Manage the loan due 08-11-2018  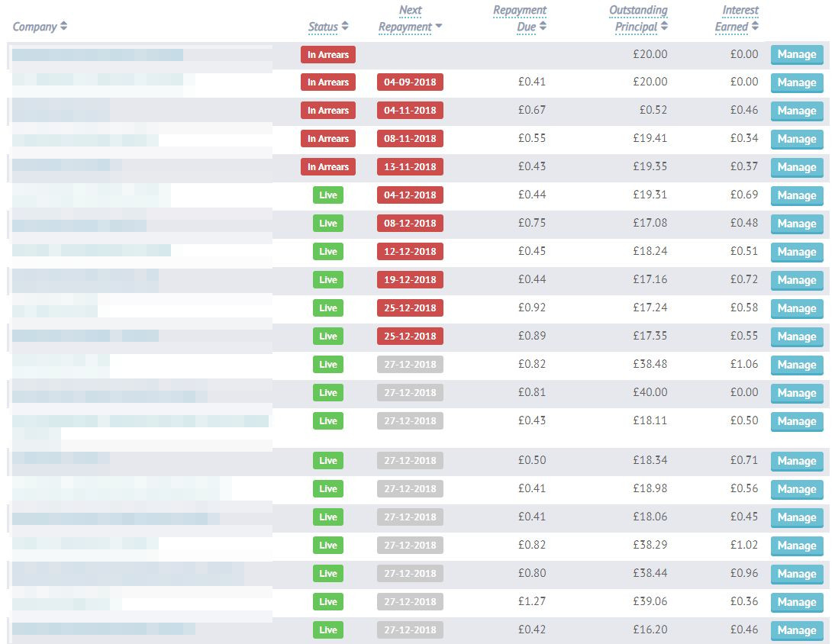pos(797,139)
